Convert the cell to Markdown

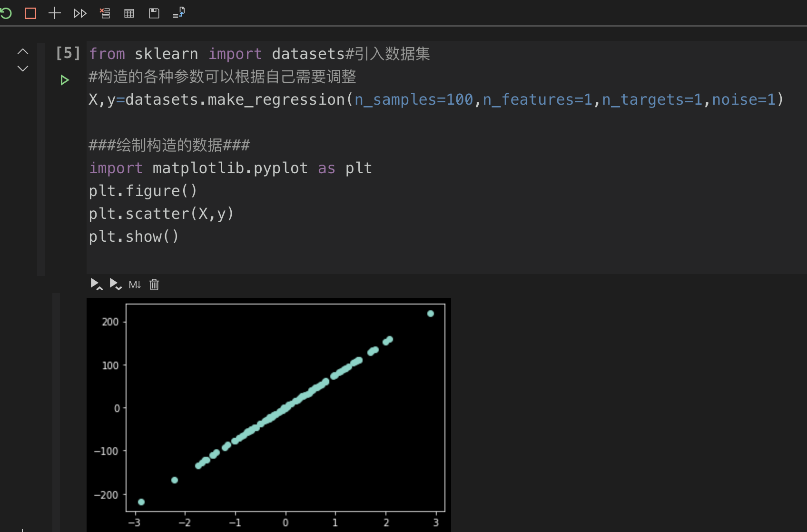[x=135, y=284]
